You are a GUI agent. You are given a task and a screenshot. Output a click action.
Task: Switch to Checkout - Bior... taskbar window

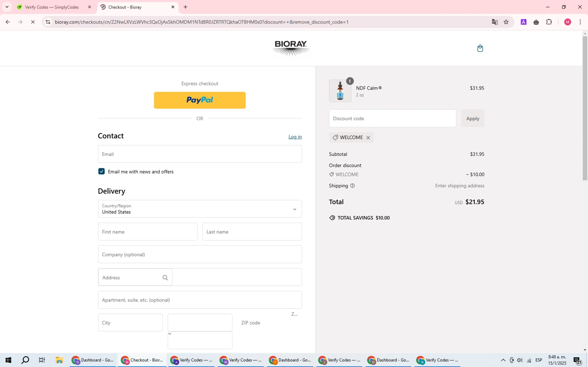[142, 360]
